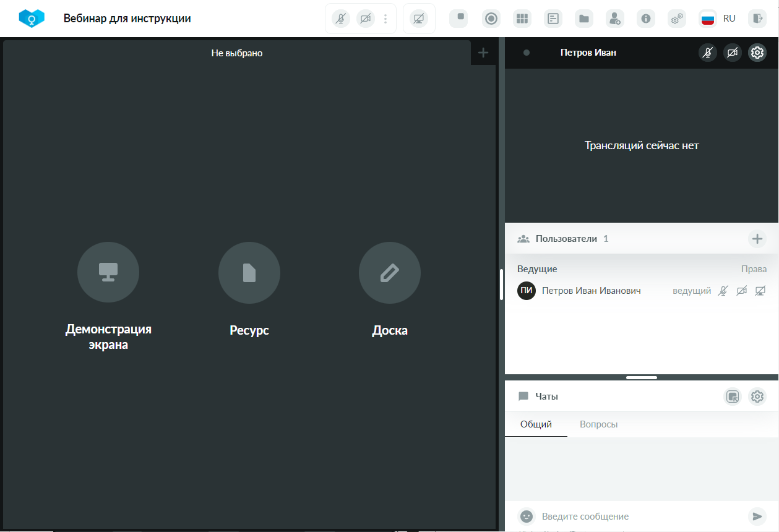The height and width of the screenshot is (532, 779).
Task: Click the invite user icon in toolbar
Action: [615, 19]
